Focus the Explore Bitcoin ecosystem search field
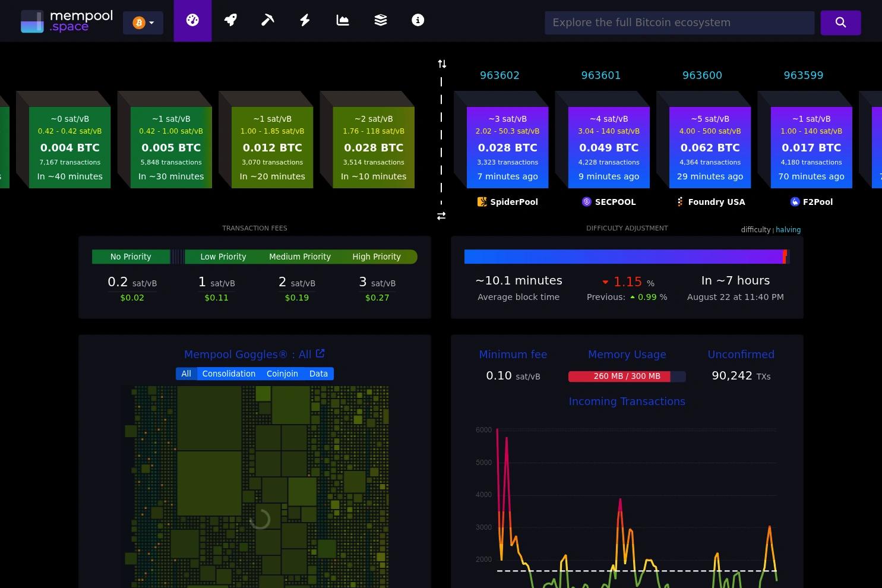The image size is (882, 588). 679,23
